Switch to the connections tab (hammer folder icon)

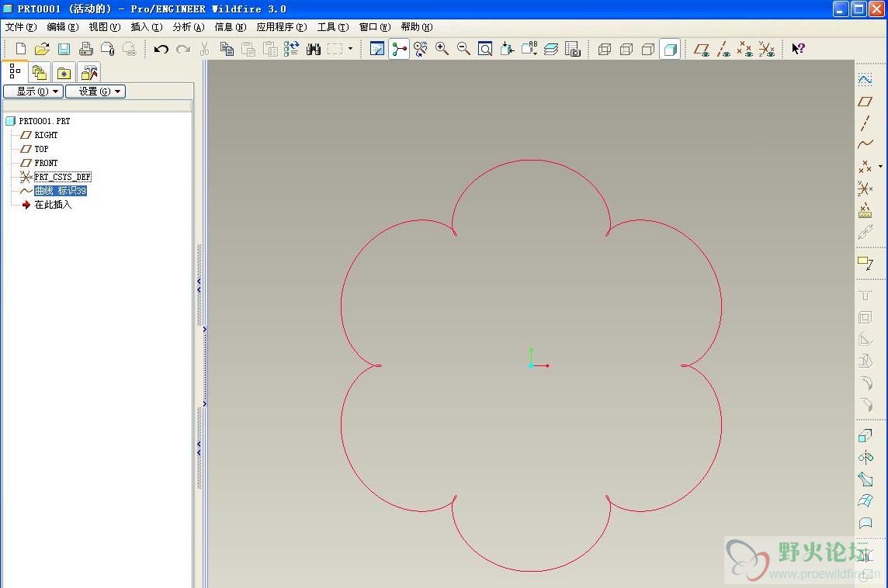pyautogui.click(x=89, y=72)
